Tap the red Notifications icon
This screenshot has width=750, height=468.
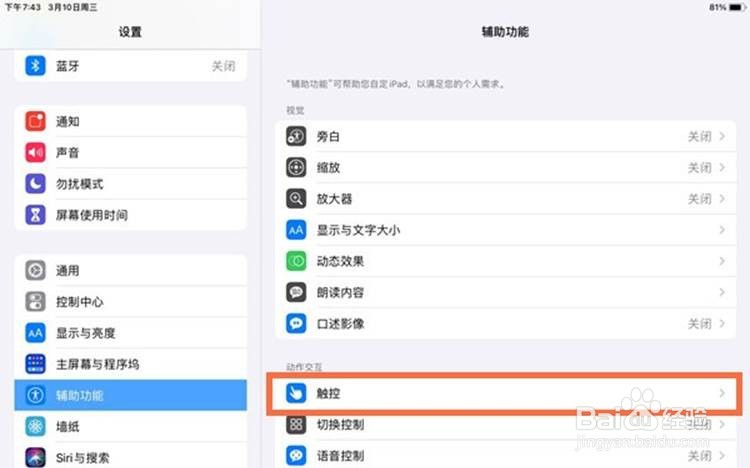click(x=35, y=122)
